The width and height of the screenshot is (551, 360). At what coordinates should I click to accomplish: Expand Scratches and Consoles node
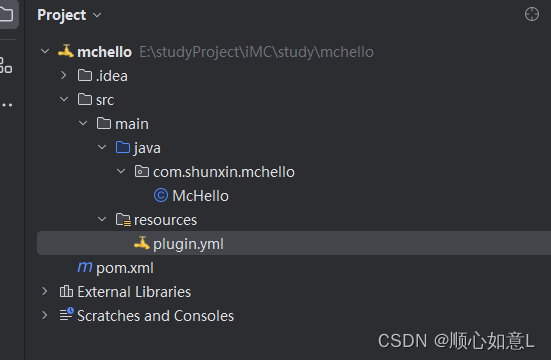click(45, 315)
